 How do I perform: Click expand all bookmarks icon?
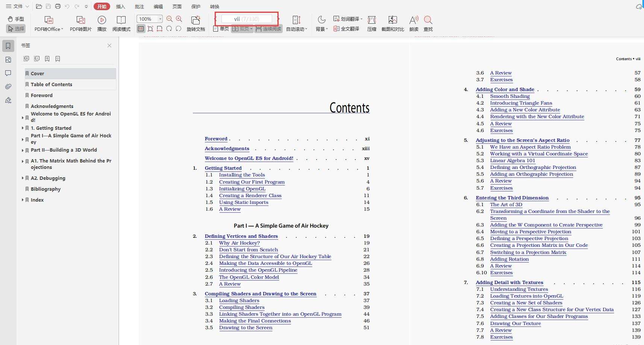coord(26,59)
